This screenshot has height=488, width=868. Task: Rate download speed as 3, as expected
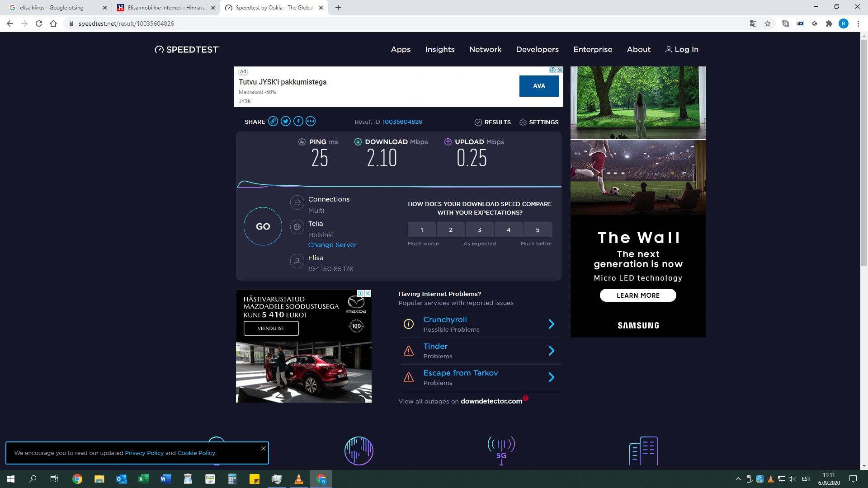(x=480, y=230)
